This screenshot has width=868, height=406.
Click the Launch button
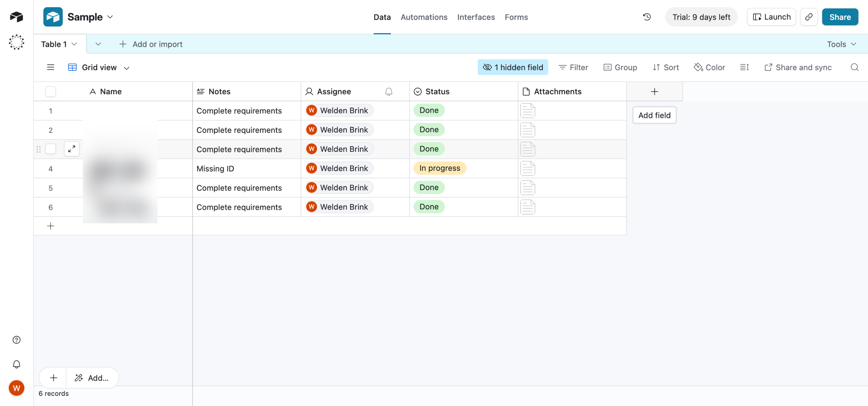pos(771,17)
